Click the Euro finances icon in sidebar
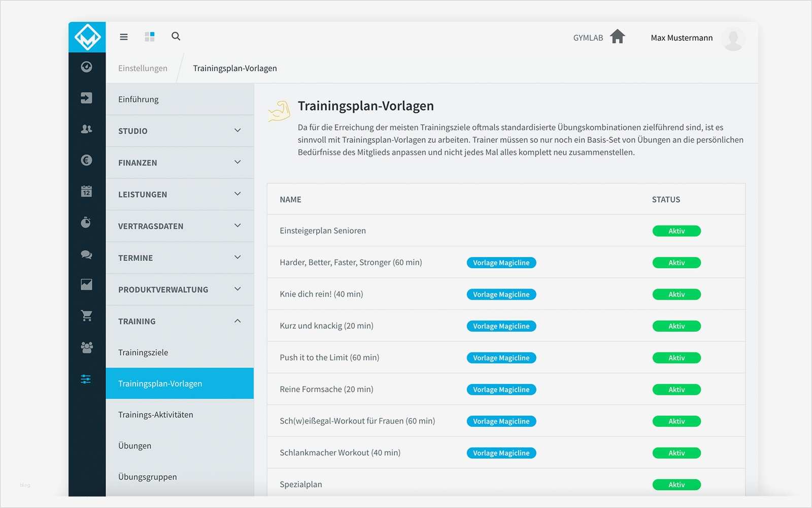 coord(86,161)
